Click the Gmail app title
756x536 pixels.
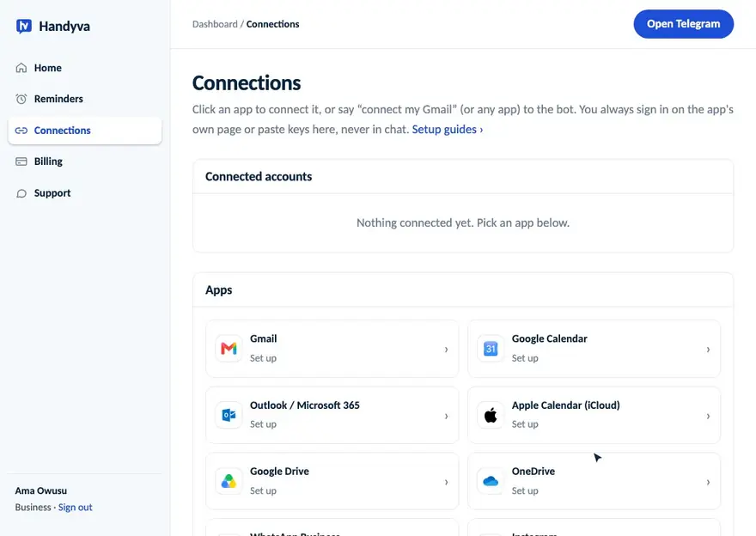point(263,338)
